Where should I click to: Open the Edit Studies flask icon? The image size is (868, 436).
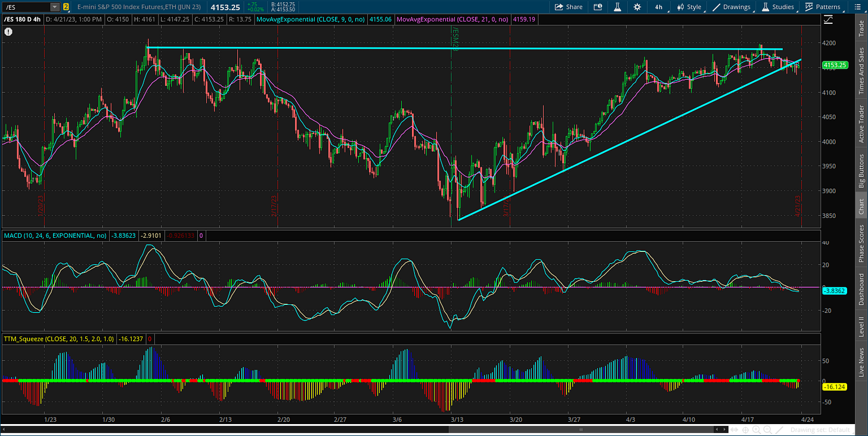coord(618,7)
